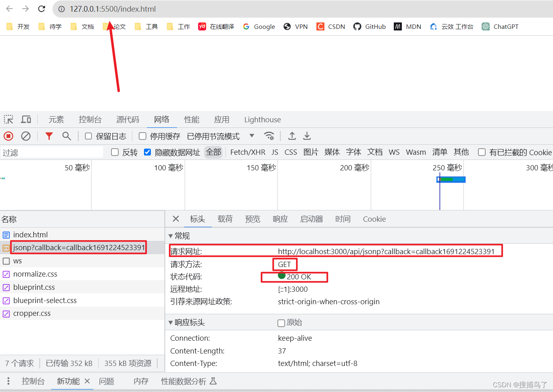Image resolution: width=553 pixels, height=392 pixels.
Task: Enable the 停用缓存 checkbox
Action: pyautogui.click(x=142, y=136)
